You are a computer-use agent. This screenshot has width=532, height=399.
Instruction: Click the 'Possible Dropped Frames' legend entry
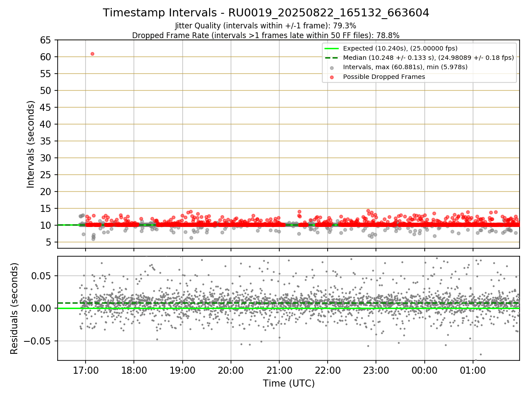pyautogui.click(x=384, y=77)
